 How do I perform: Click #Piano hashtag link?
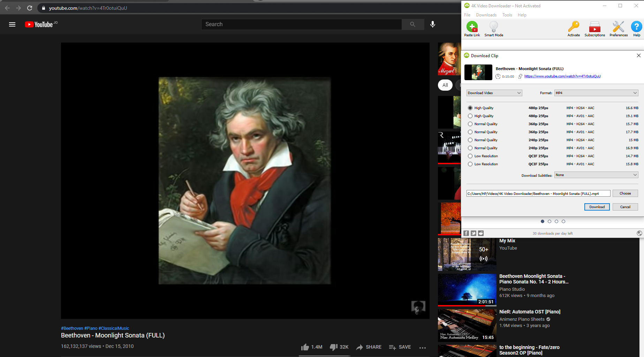point(91,328)
